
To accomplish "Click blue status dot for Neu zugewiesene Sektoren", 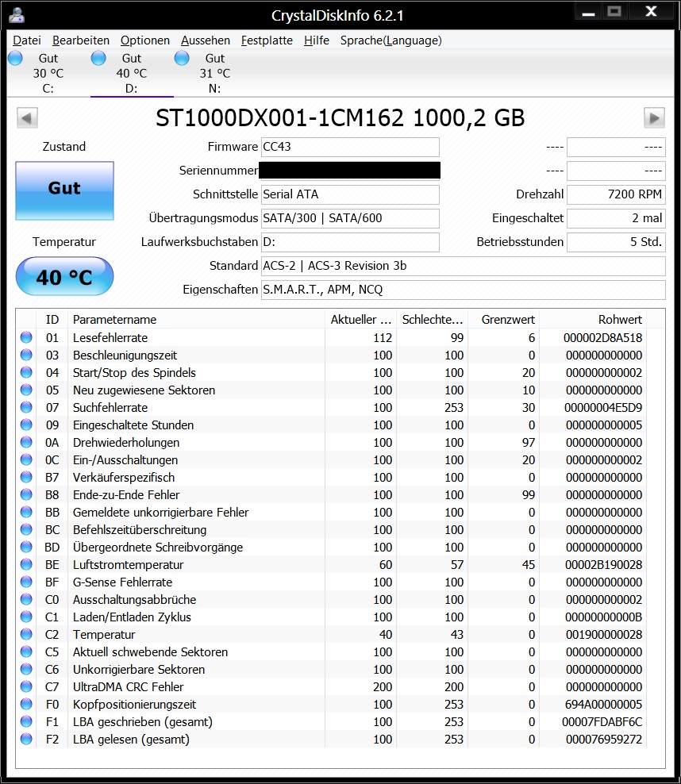I will (26, 390).
